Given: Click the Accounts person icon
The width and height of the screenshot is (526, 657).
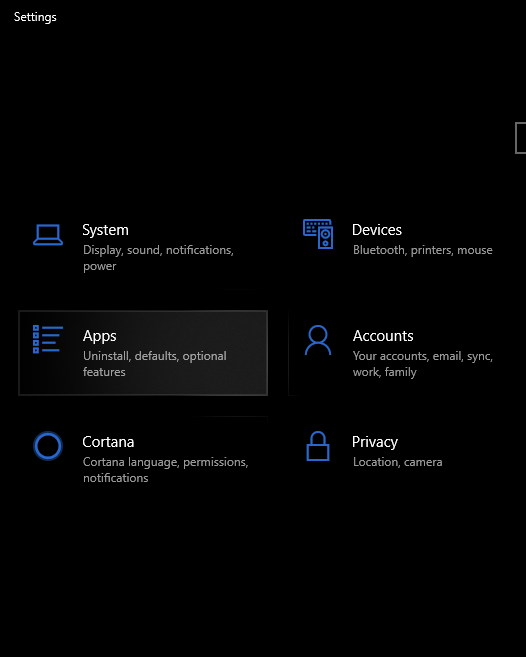Looking at the screenshot, I should [x=318, y=340].
